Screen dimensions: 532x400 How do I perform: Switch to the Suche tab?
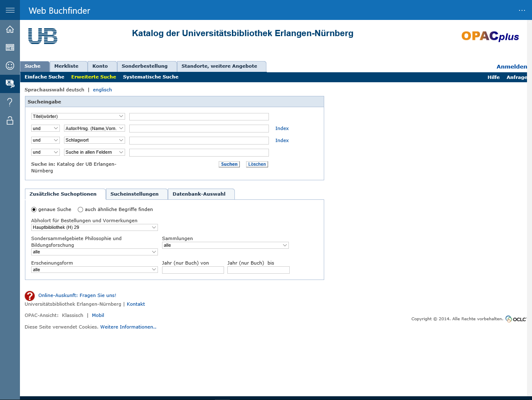(x=34, y=66)
